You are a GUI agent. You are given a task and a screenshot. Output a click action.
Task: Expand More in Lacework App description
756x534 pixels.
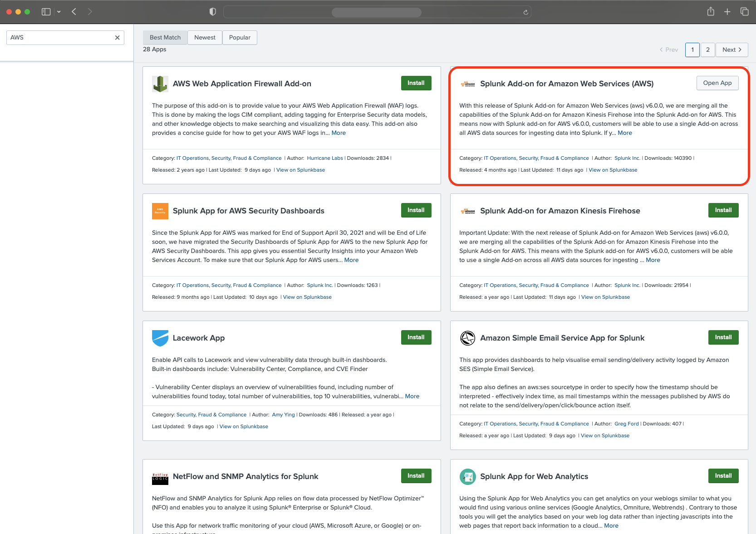(412, 396)
